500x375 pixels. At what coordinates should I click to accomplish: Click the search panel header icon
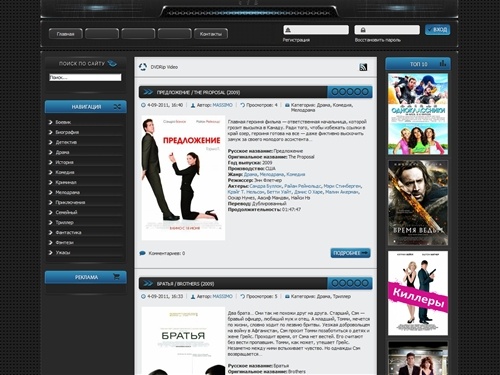(x=112, y=63)
